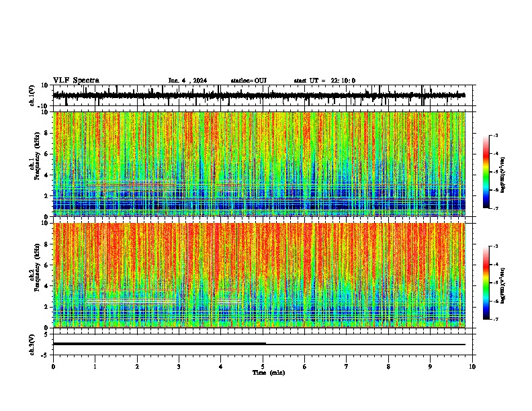Click time axis tick label "1"
The width and height of the screenshot is (532, 411).
click(x=95, y=367)
